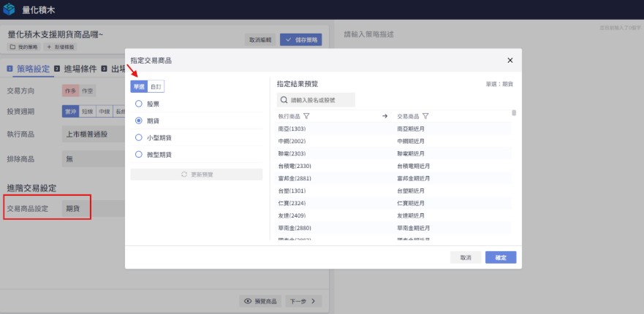
Task: Click the 取消 button in dialog
Action: 466,258
